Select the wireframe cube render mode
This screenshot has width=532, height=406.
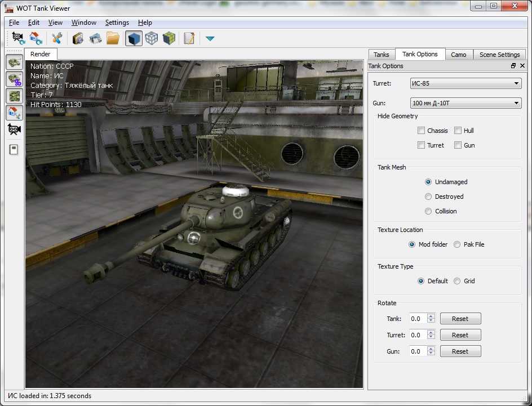[151, 38]
